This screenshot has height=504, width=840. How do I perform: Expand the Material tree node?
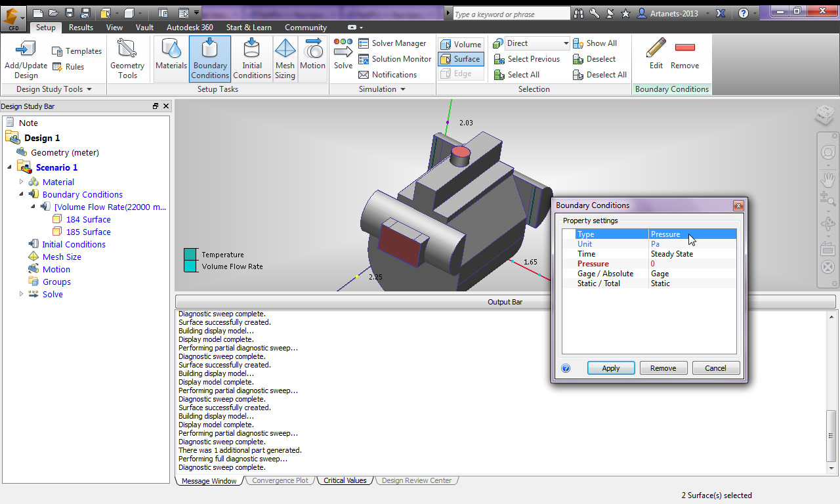[21, 182]
